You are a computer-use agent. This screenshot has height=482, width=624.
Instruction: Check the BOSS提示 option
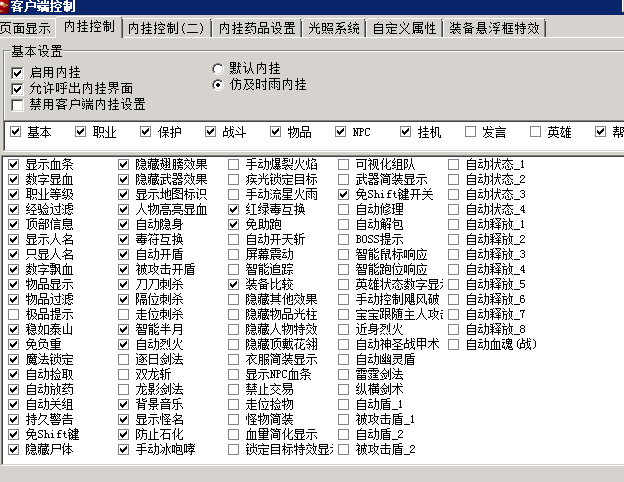[343, 240]
